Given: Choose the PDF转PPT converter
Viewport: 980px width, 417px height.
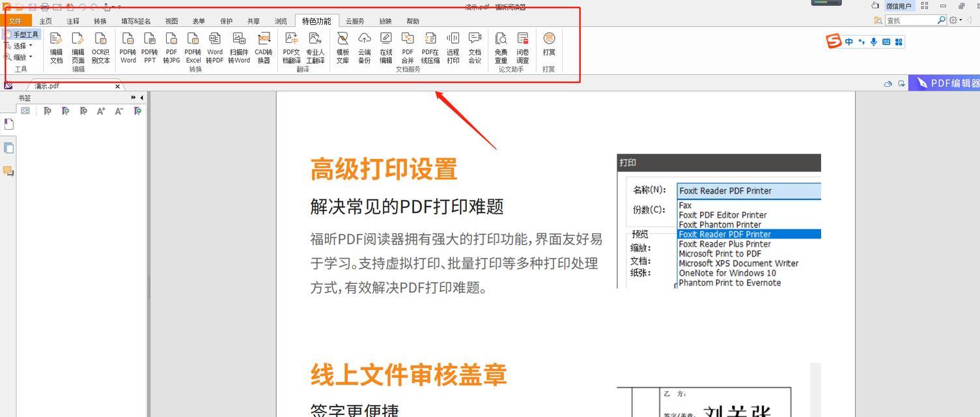Looking at the screenshot, I should [150, 48].
